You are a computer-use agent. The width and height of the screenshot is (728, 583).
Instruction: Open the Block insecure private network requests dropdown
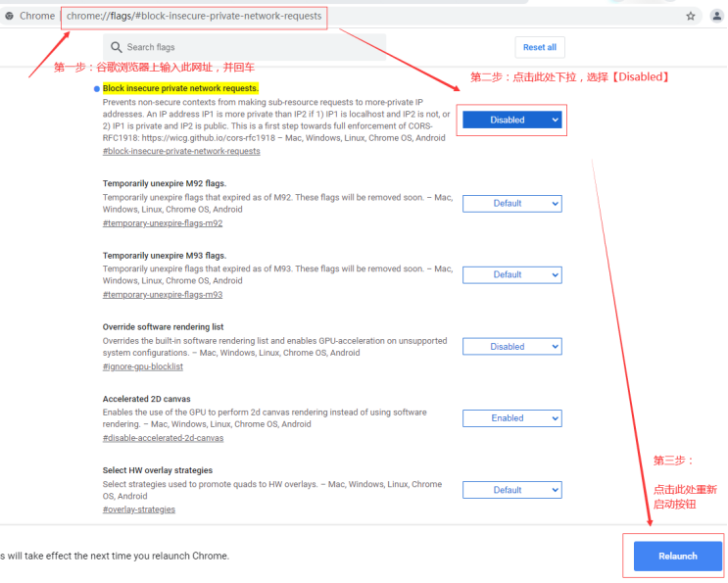tap(511, 120)
